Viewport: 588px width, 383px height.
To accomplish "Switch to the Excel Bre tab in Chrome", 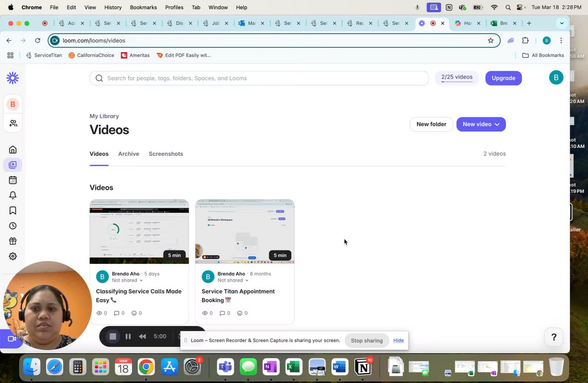I will click(503, 23).
